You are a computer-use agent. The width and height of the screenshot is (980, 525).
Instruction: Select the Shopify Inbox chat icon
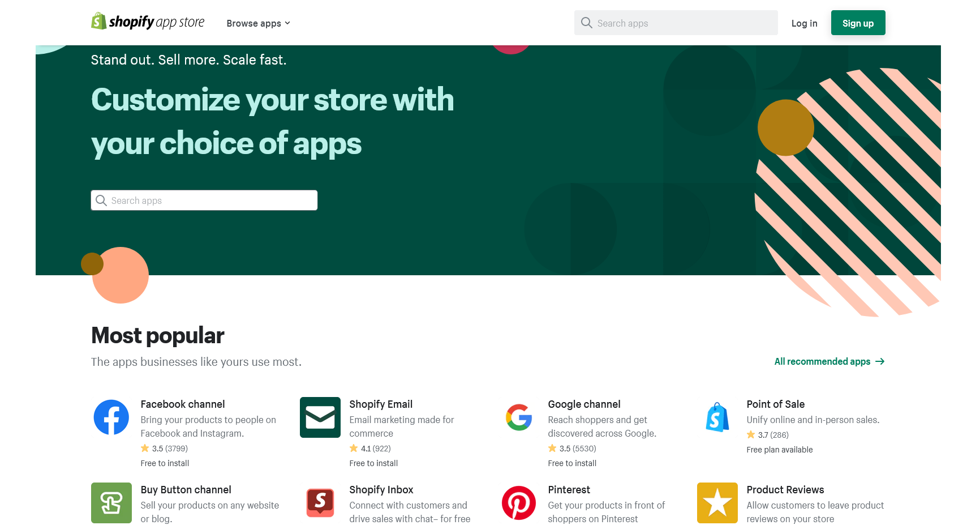click(x=320, y=503)
